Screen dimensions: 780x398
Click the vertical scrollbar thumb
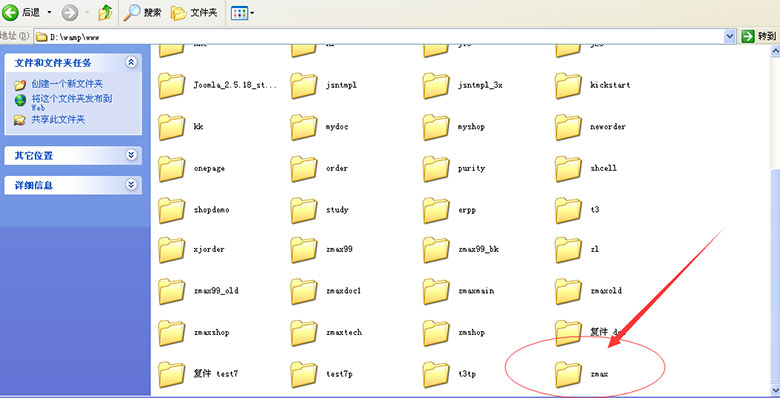click(x=775, y=276)
